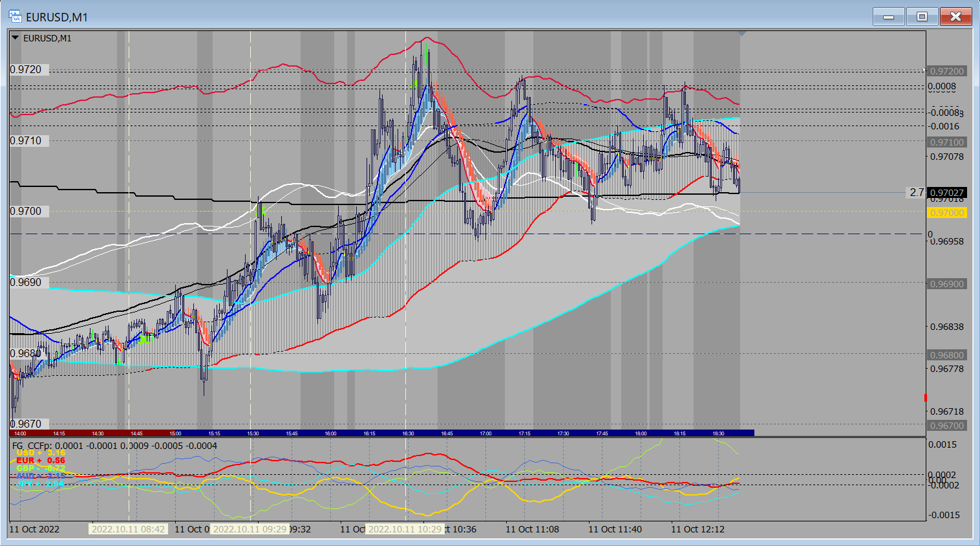Click the yellow 0.97000 price level label
980x546 pixels.
pos(947,213)
